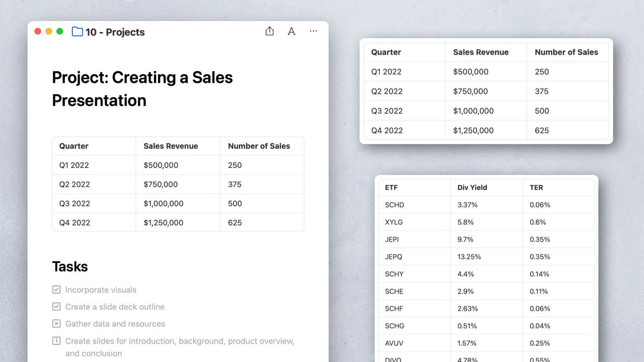644x362 pixels.
Task: Click the red close window button
Action: pyautogui.click(x=38, y=31)
